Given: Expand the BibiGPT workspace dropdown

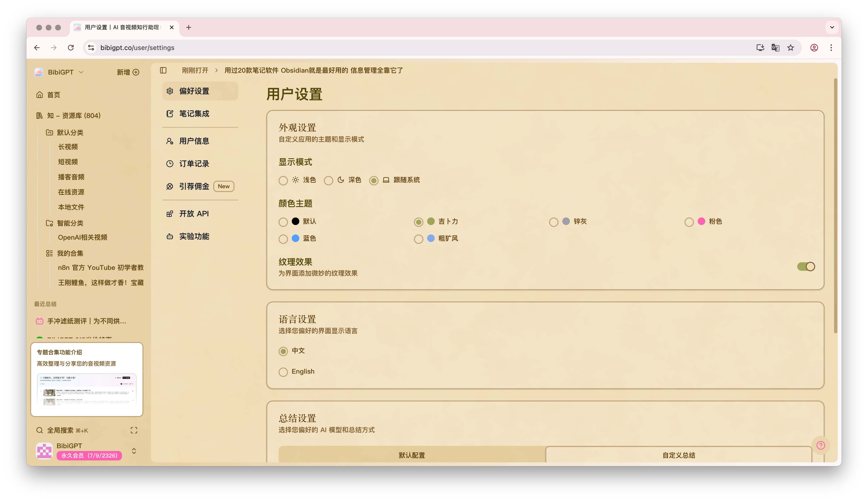Looking at the screenshot, I should pos(81,72).
